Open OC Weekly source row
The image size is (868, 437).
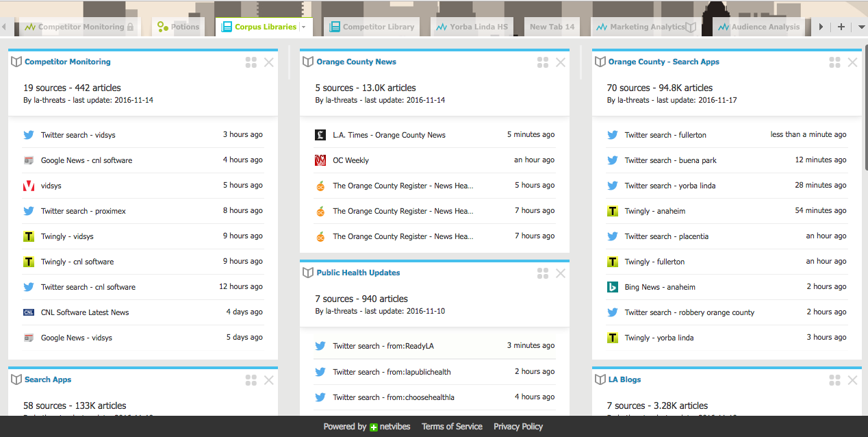(435, 160)
